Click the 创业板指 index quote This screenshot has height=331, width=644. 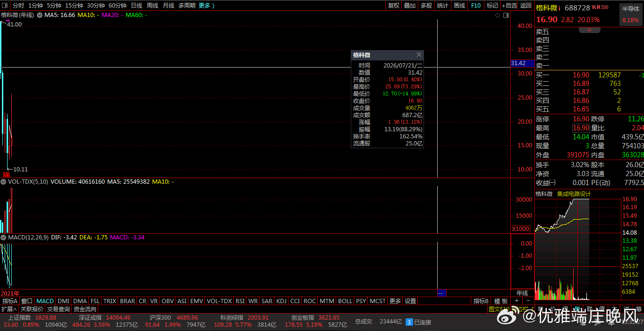(303, 318)
